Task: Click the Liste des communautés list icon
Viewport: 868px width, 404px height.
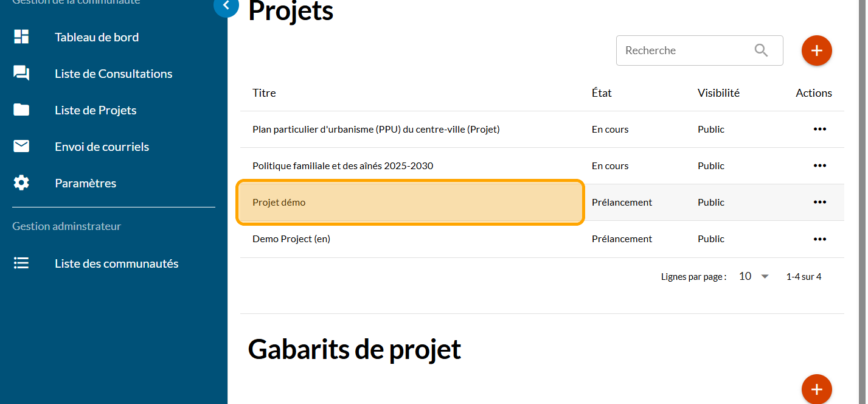Action: click(21, 263)
